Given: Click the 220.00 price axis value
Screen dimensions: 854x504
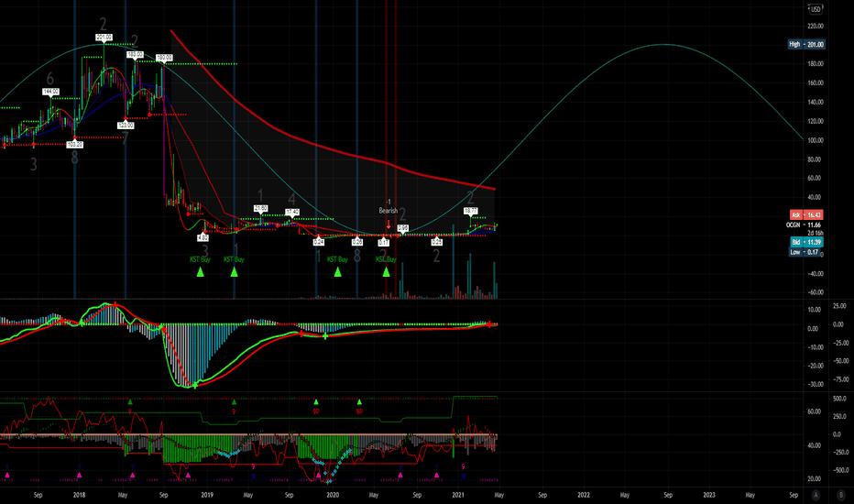Looking at the screenshot, I should [816, 27].
